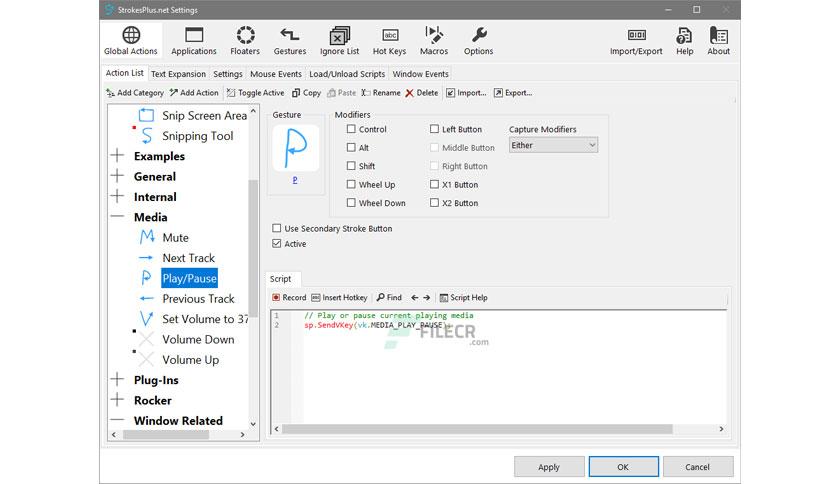The height and width of the screenshot is (484, 836).
Task: Check the X2 Button modifier
Action: [x=434, y=203]
